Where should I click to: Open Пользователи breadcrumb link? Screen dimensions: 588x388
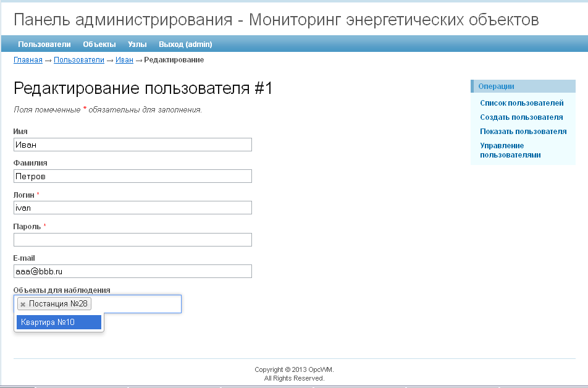click(x=79, y=60)
